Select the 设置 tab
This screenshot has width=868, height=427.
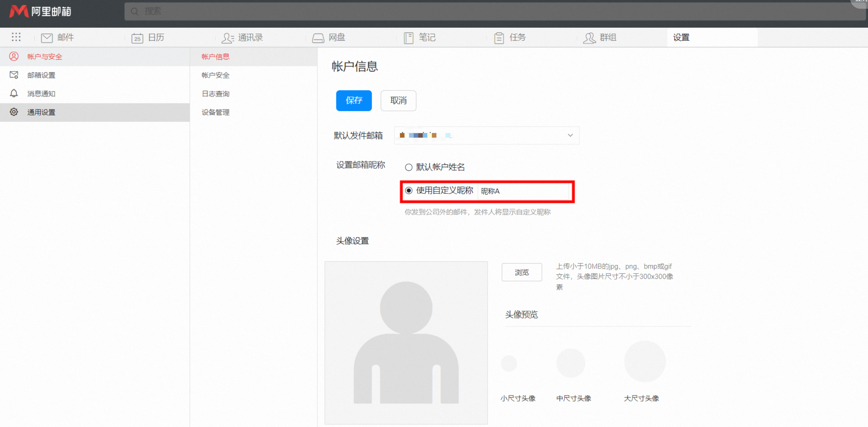(x=712, y=38)
